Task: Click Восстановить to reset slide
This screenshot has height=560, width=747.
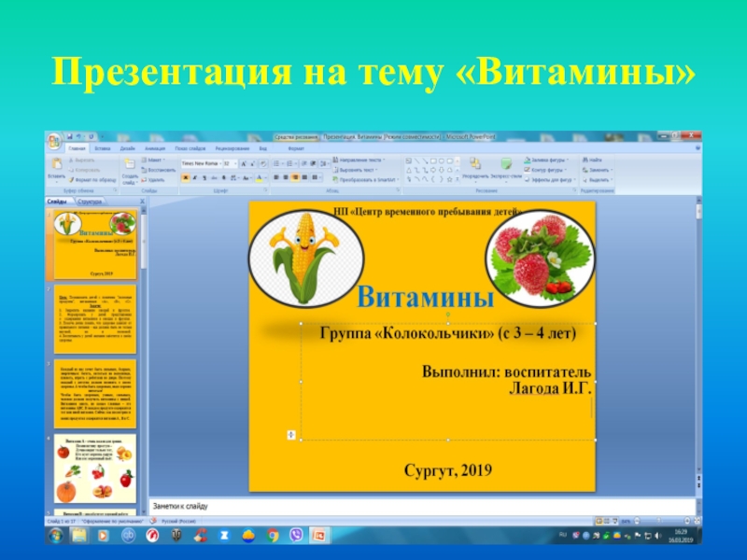Action: [x=158, y=170]
